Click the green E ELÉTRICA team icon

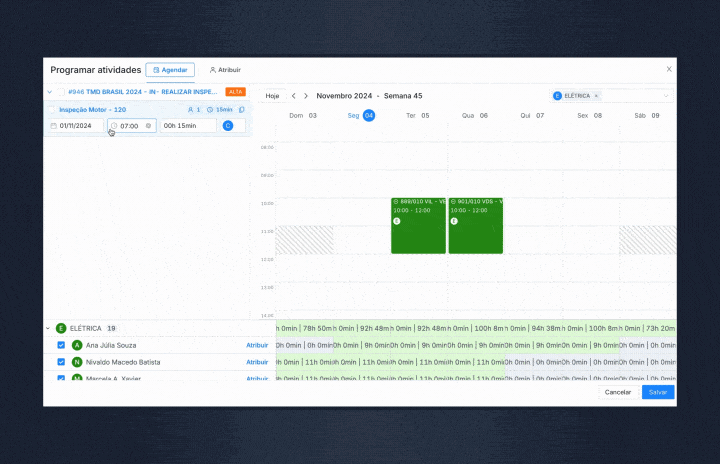coord(61,328)
